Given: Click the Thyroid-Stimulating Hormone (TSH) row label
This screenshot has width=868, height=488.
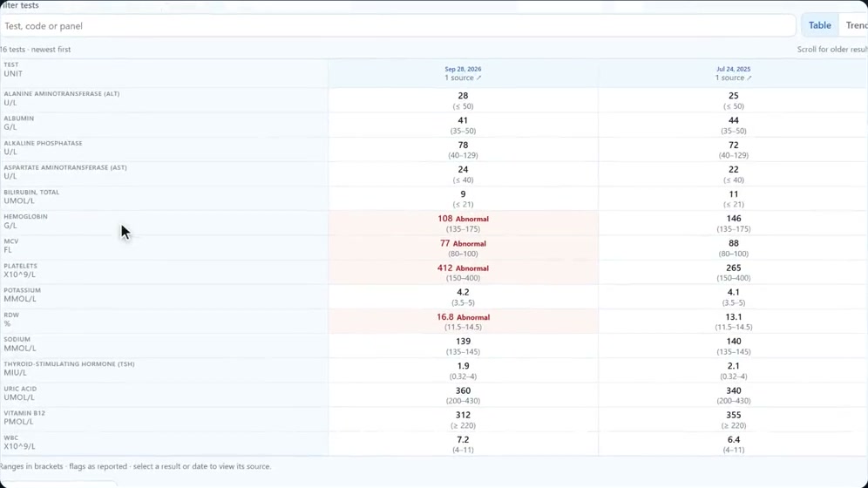Looking at the screenshot, I should point(69,364).
